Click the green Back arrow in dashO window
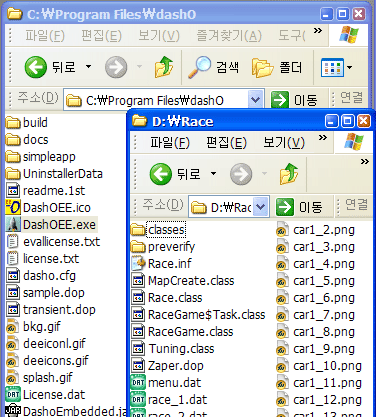Screen dimensions: 376x417 point(35,67)
